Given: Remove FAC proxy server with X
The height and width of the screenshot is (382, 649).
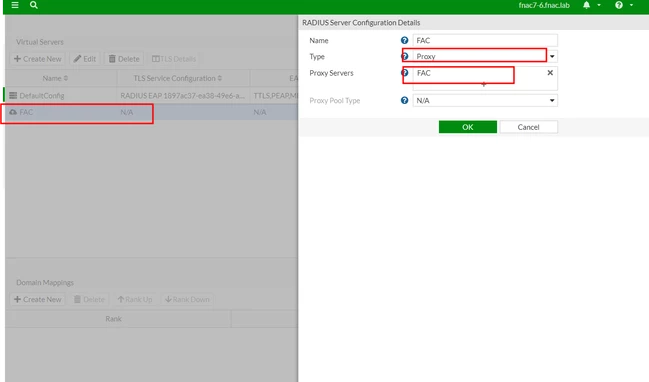Looking at the screenshot, I should pyautogui.click(x=550, y=73).
